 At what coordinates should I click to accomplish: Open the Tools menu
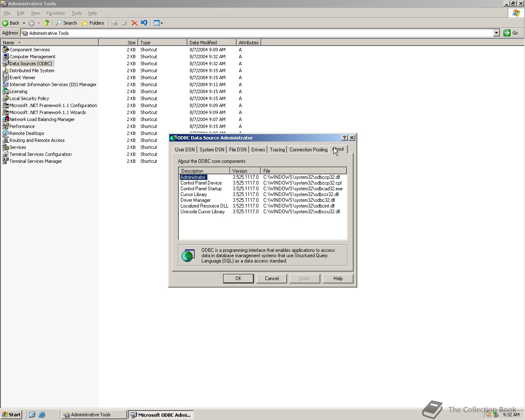point(77,13)
